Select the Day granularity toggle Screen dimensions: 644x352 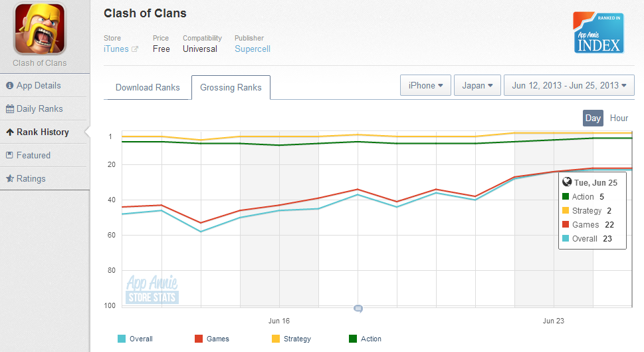(593, 118)
